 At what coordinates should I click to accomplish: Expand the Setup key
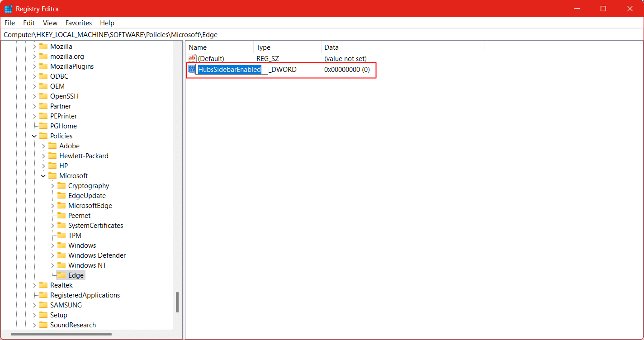point(34,315)
